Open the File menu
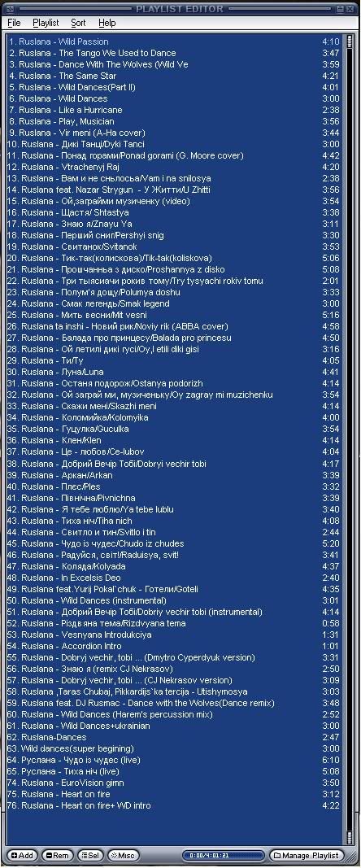 tap(14, 23)
